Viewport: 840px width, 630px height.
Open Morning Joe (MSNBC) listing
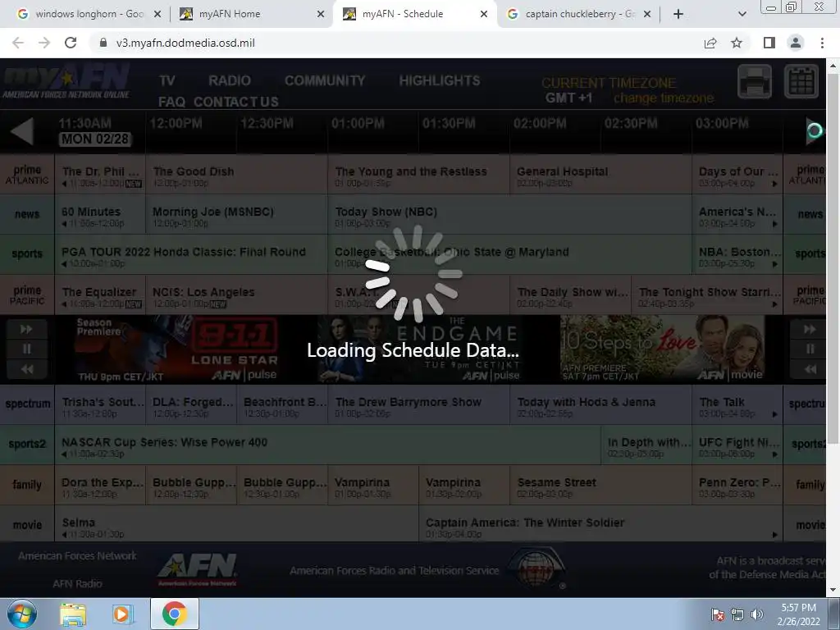coord(236,214)
